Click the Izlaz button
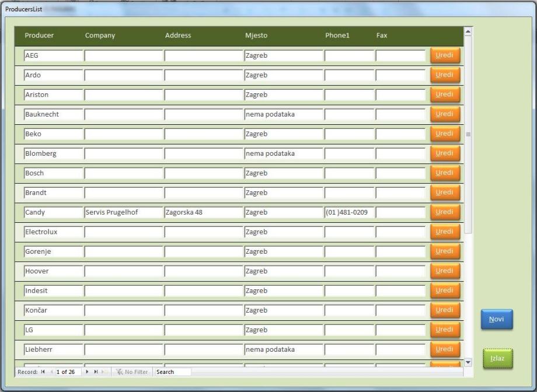Screen dimensions: 537x392 click(498, 358)
